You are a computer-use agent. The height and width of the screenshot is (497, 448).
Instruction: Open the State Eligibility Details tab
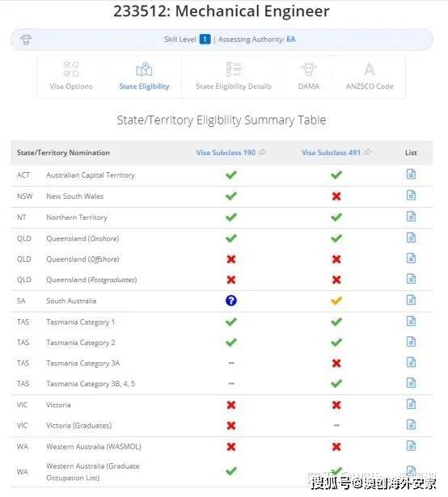[x=234, y=77]
